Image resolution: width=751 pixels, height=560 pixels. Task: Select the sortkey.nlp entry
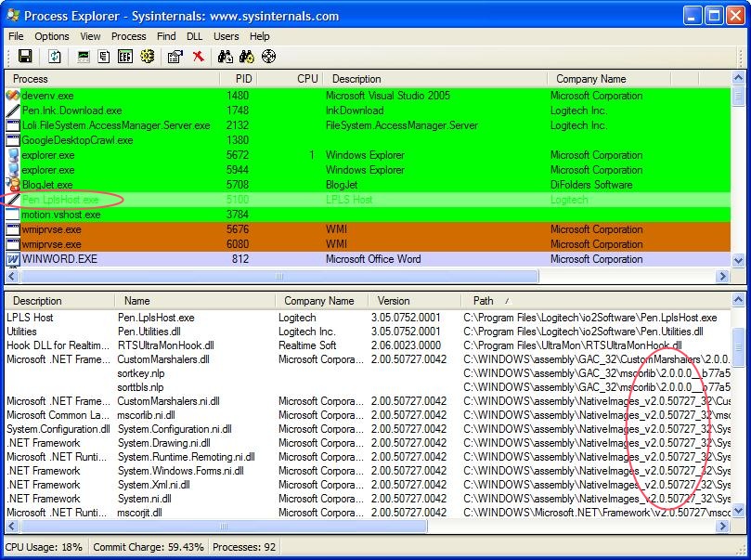[x=141, y=373]
